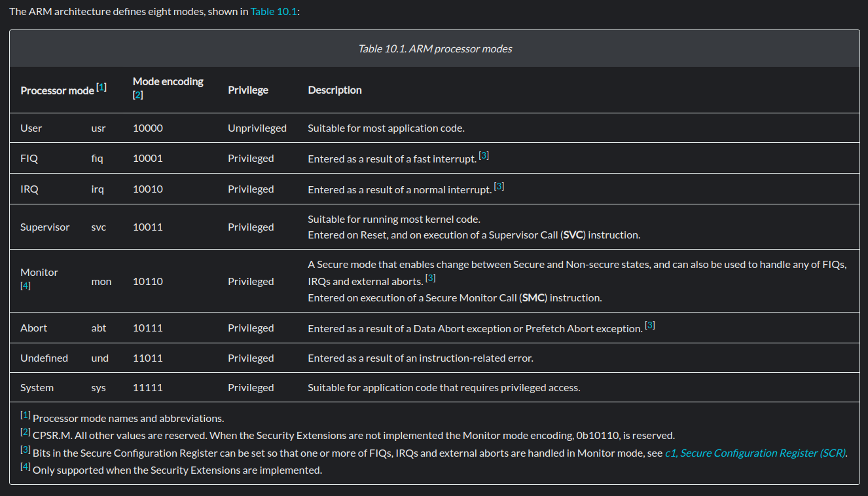Click footnote [3] marker in the IRQ description
This screenshot has height=496, width=868.
click(x=499, y=186)
